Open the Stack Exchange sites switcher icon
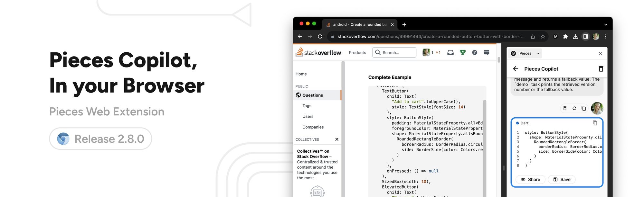The width and height of the screenshot is (644, 197). coord(487,52)
